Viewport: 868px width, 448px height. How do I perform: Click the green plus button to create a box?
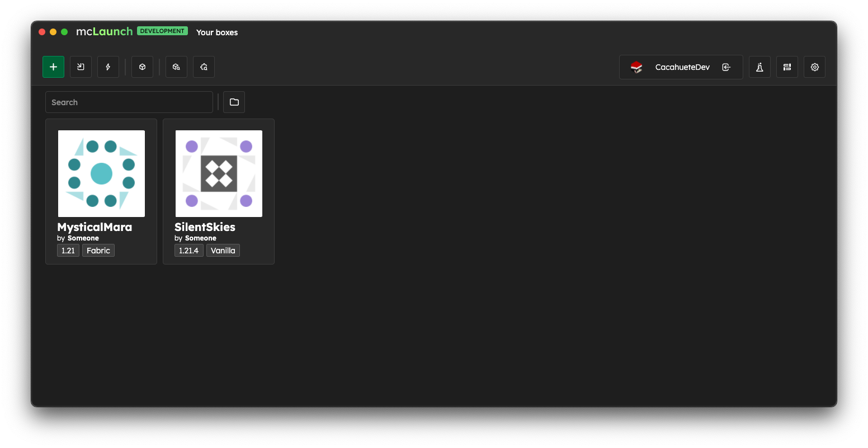(x=53, y=67)
